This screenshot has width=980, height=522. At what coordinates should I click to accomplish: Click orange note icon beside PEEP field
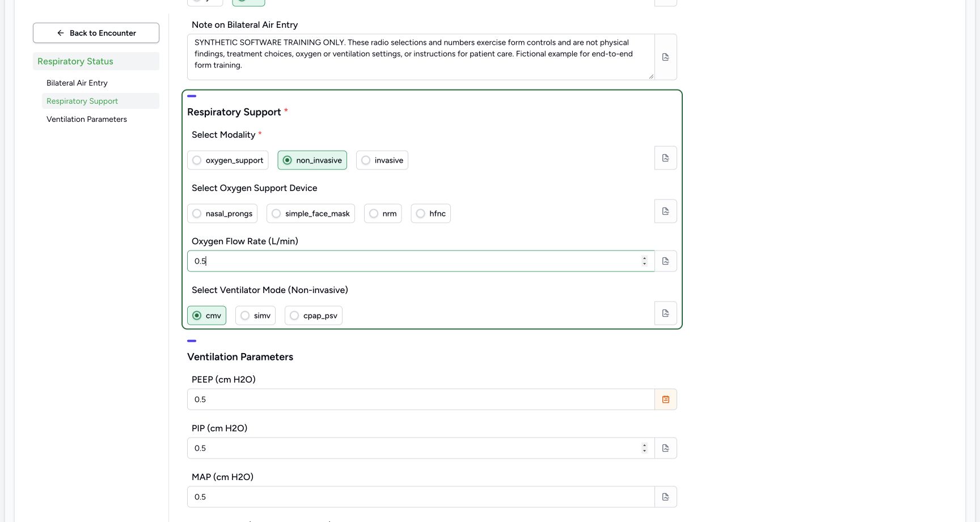click(x=665, y=400)
